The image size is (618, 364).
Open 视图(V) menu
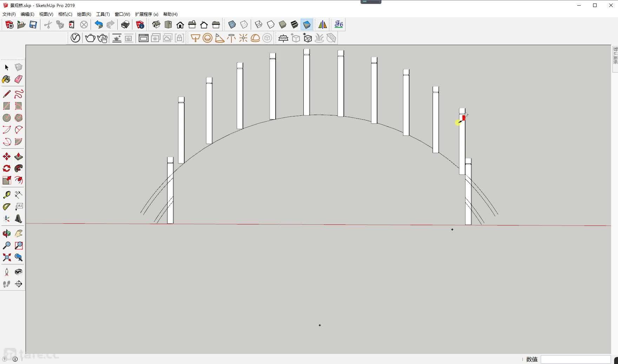tap(46, 14)
